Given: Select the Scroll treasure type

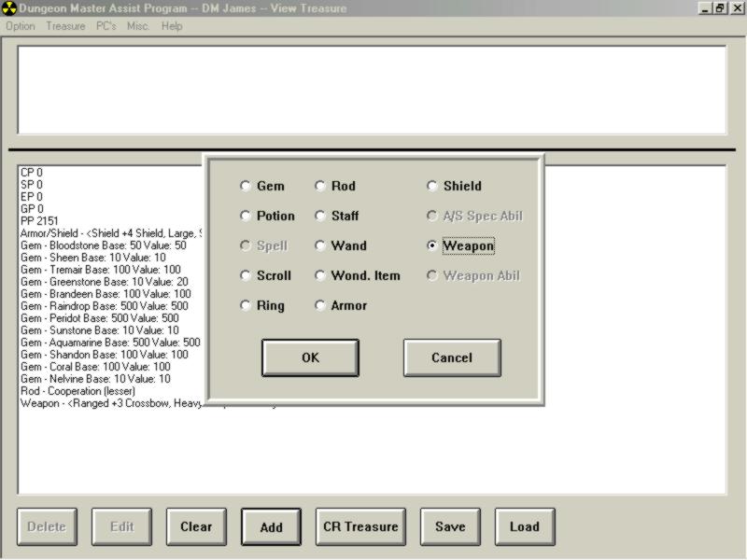Looking at the screenshot, I should click(x=247, y=275).
